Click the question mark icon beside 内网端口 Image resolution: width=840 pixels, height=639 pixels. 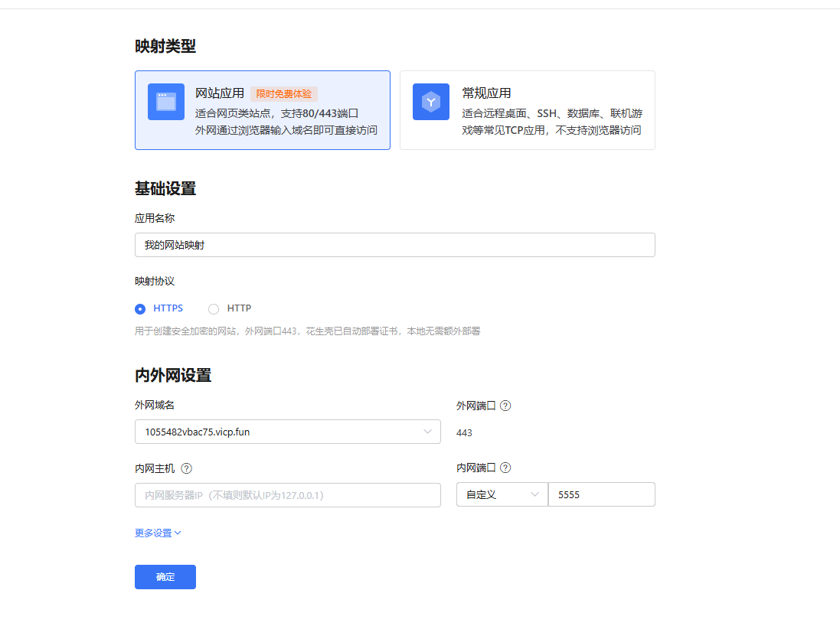pos(505,468)
